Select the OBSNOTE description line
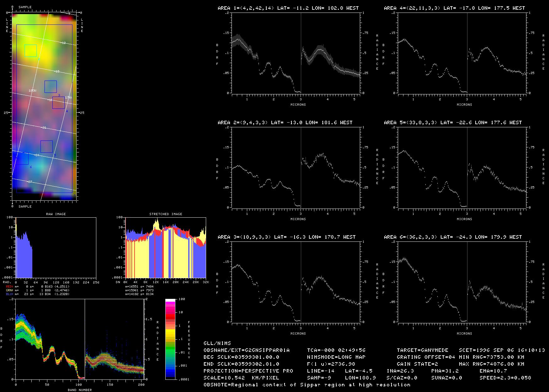 pos(307,384)
